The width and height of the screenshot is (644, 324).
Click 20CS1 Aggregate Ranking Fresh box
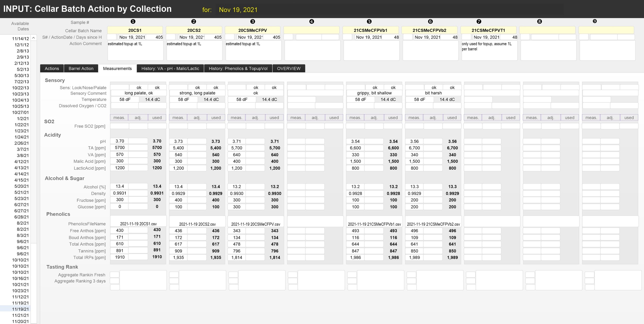115,275
